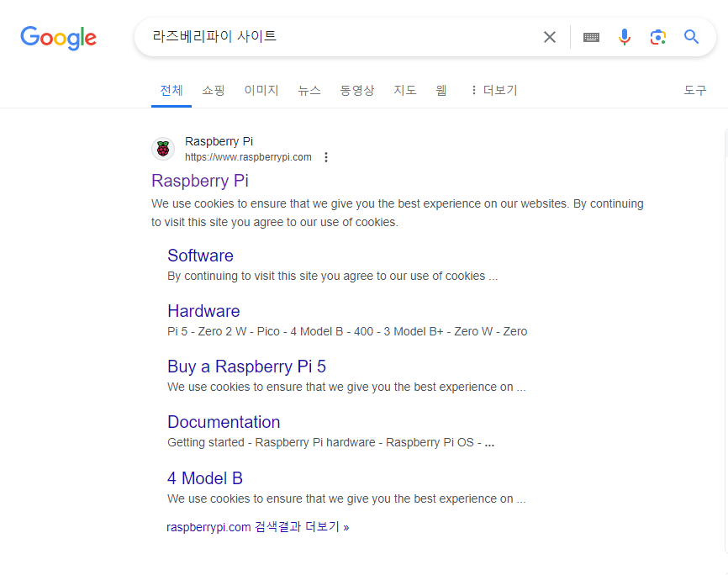
Task: Open the 도구 search tools
Action: (695, 90)
